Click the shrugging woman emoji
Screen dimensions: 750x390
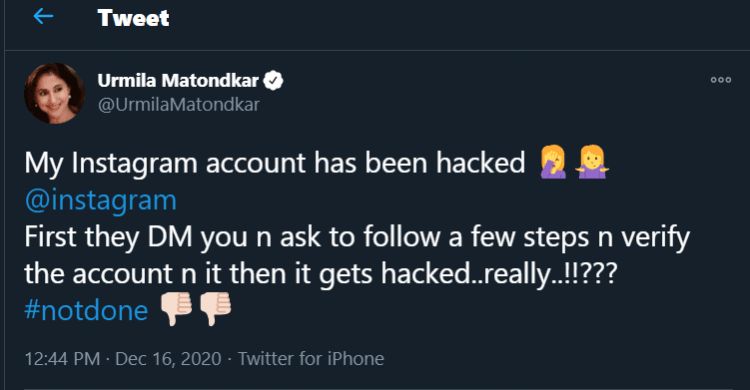pos(592,163)
